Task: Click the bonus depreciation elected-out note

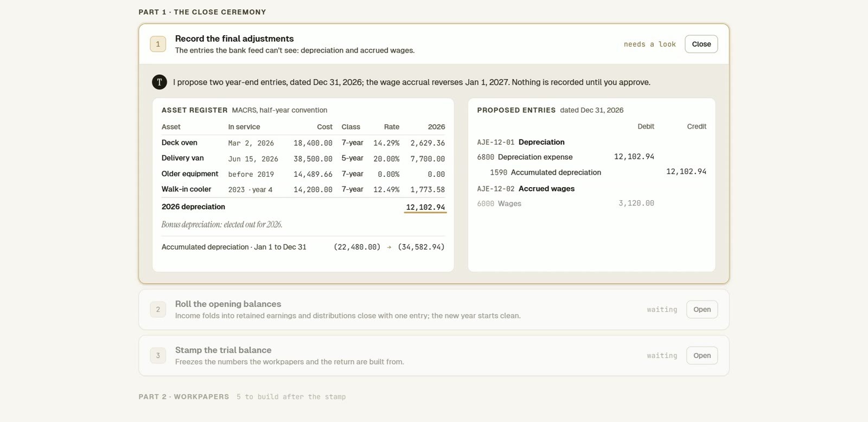Action: tap(222, 225)
